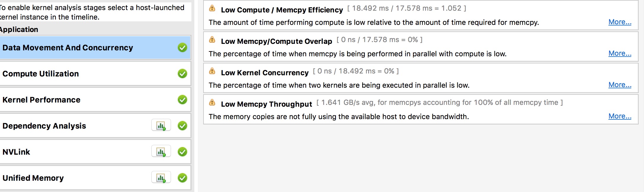644x192 pixels.
Task: Click the green checkmark in the NVLink row
Action: pos(182,152)
